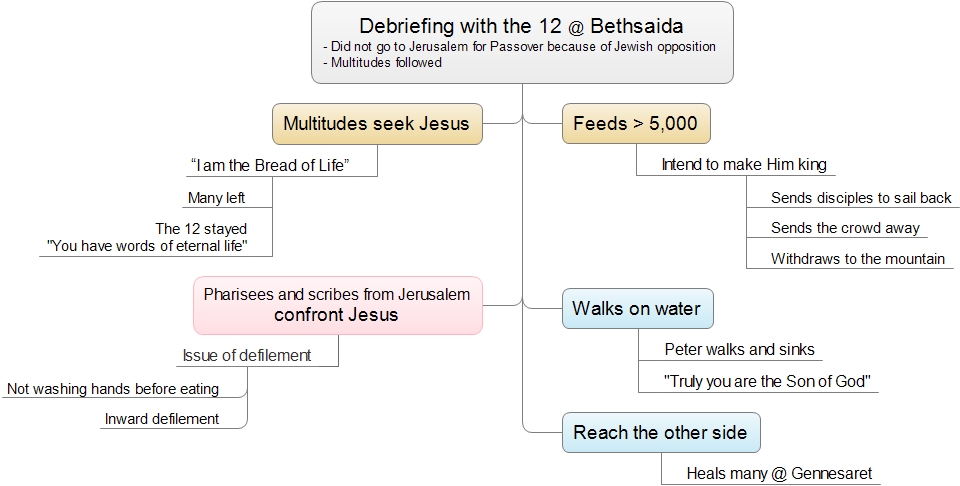Click Issue of defilement subtopic
This screenshot has height=486, width=960.
tap(247, 356)
